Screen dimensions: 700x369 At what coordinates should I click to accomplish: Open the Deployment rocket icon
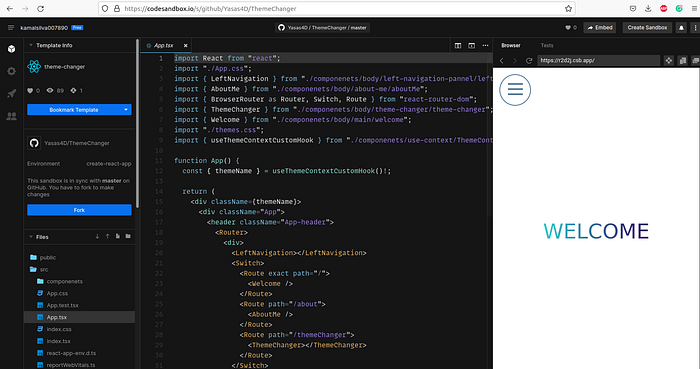click(x=12, y=94)
